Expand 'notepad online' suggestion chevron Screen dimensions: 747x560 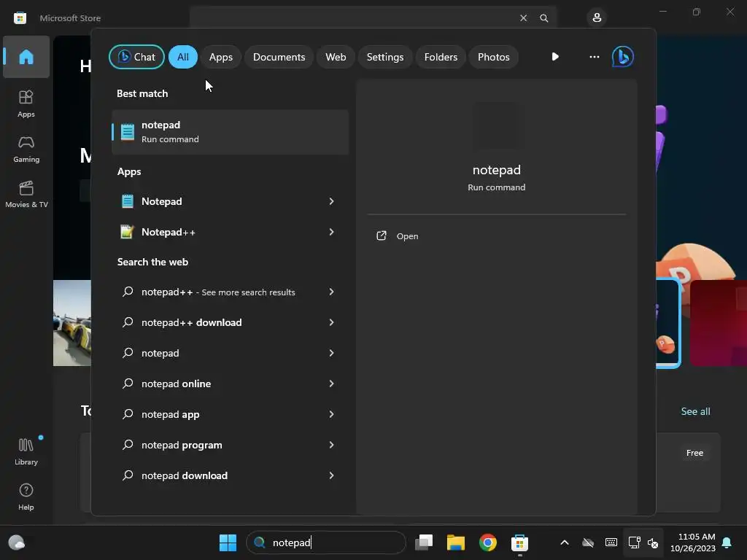click(x=332, y=384)
